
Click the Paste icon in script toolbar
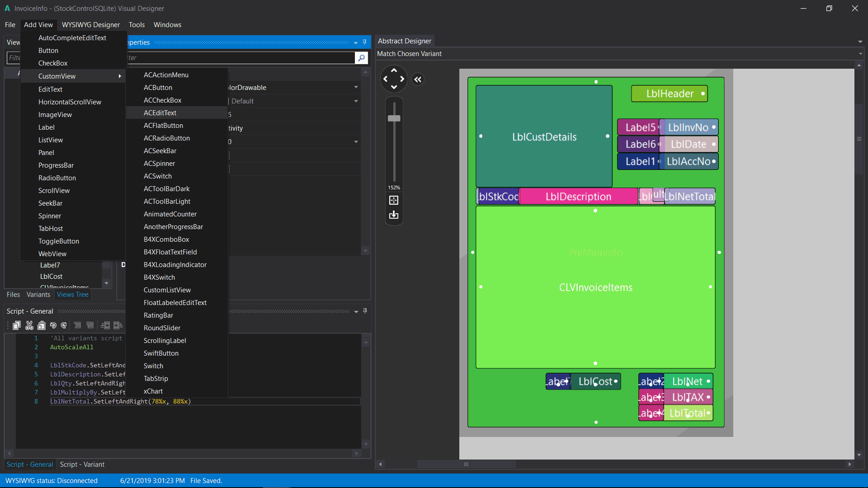coord(42,325)
